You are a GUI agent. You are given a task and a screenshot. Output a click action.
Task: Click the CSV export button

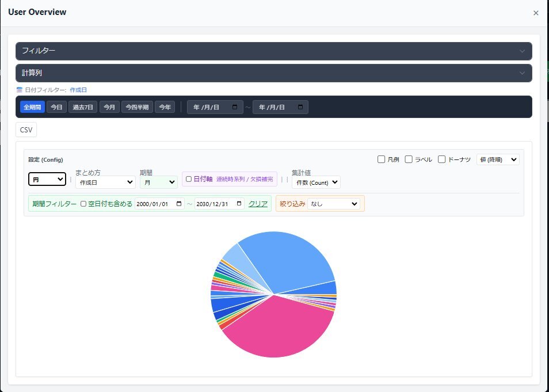tap(26, 130)
